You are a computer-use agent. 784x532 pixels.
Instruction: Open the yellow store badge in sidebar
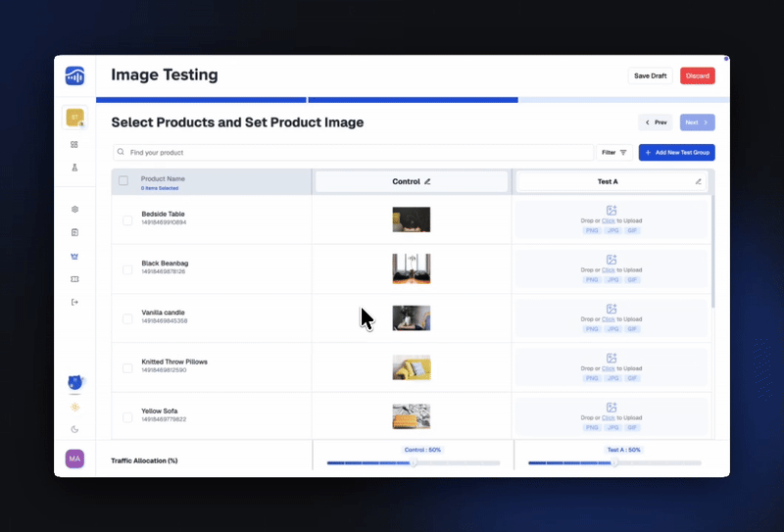click(x=74, y=118)
